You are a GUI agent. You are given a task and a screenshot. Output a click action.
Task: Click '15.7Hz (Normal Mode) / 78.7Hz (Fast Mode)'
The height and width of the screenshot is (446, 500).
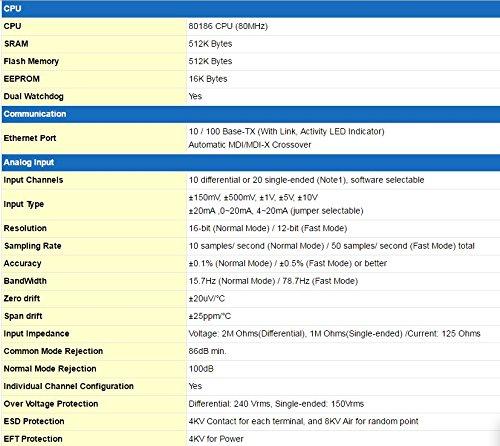pos(273,281)
